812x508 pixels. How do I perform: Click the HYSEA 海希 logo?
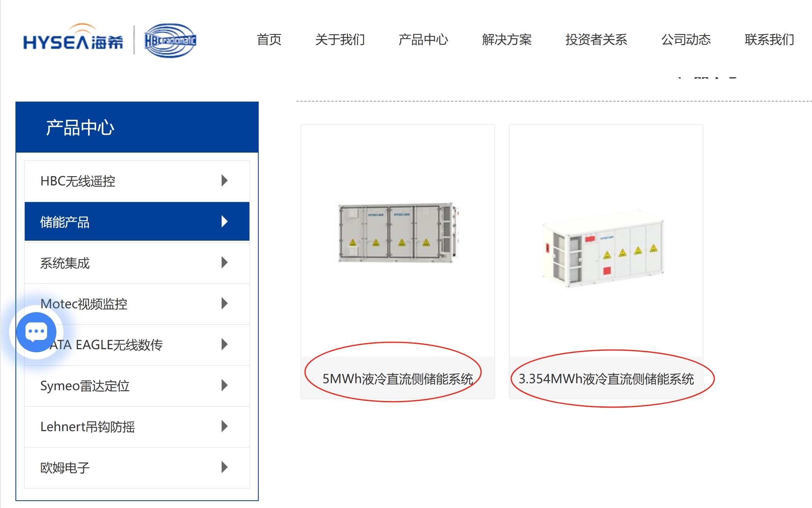pyautogui.click(x=73, y=38)
